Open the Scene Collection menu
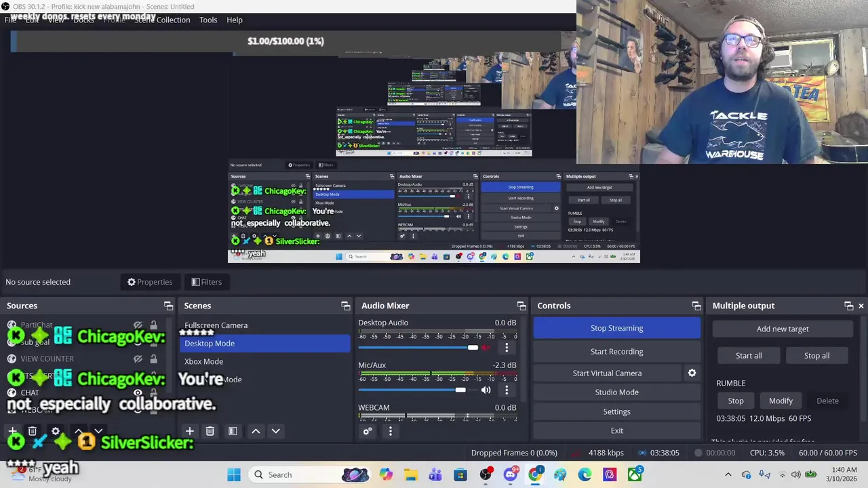868x488 pixels. click(162, 20)
